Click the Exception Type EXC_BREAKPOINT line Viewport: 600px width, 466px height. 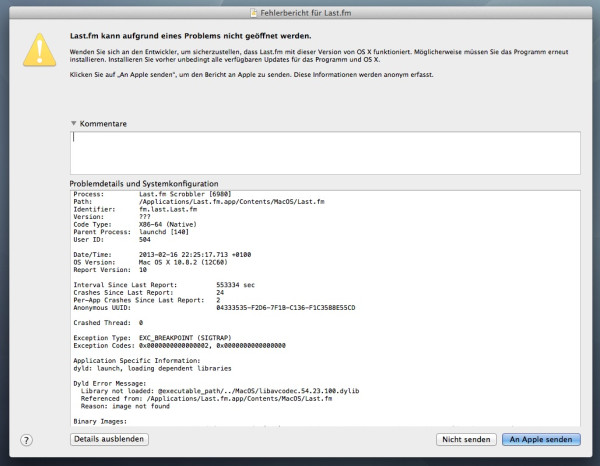tap(152, 338)
